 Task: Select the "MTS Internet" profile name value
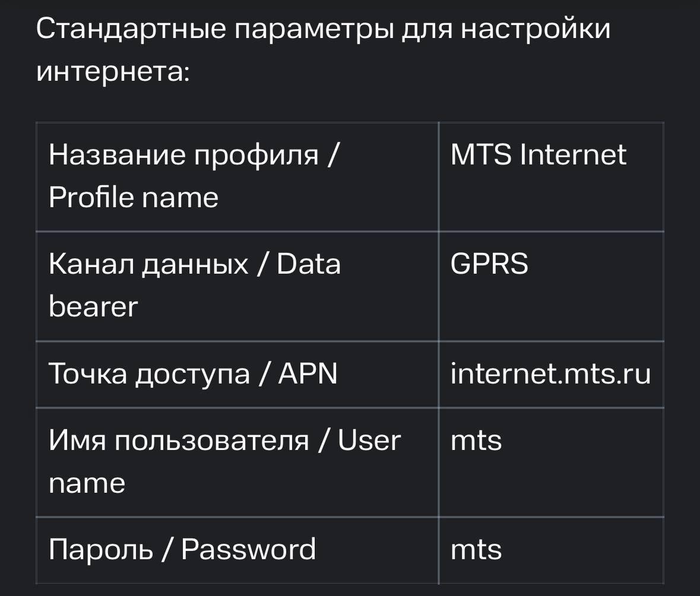coord(538,155)
